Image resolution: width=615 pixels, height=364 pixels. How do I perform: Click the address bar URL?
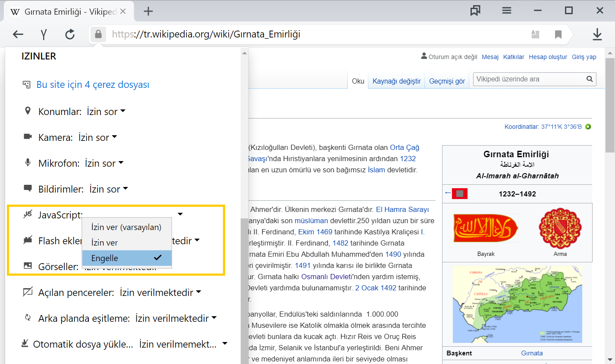206,34
